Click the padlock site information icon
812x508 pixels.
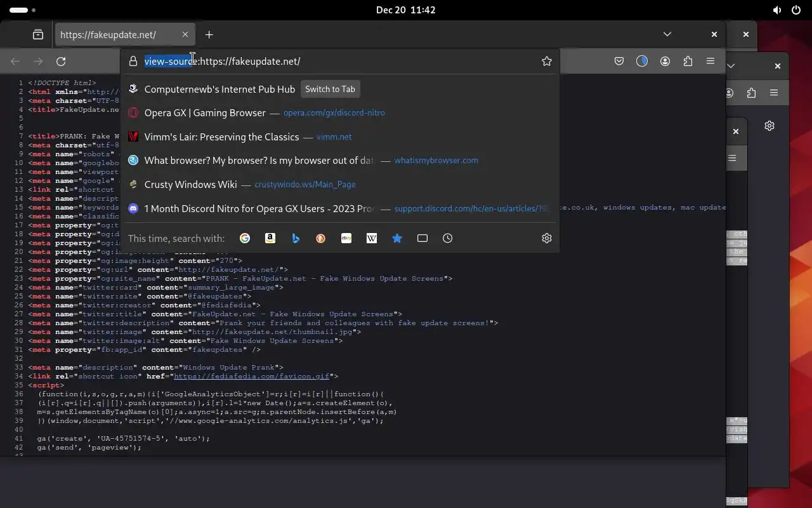[133, 61]
